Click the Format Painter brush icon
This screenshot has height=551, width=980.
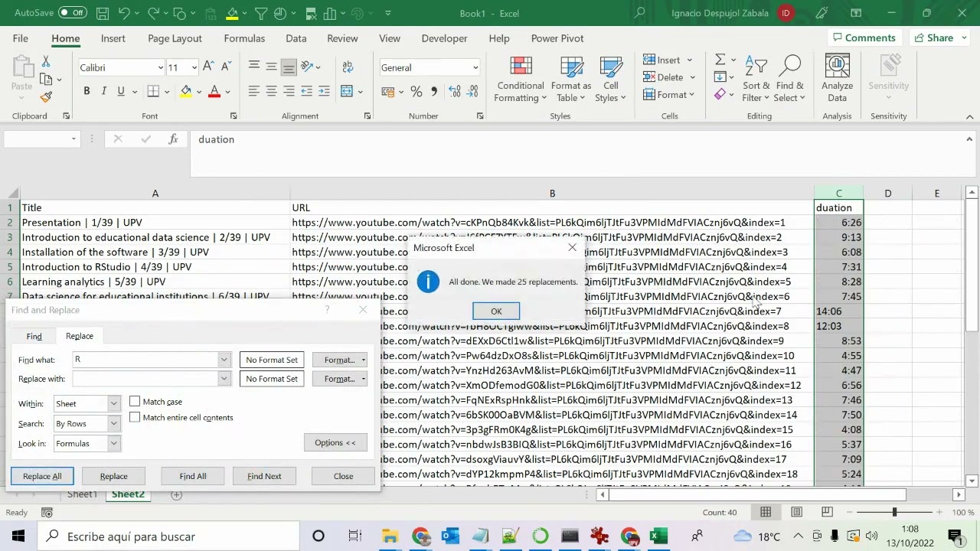[x=46, y=97]
